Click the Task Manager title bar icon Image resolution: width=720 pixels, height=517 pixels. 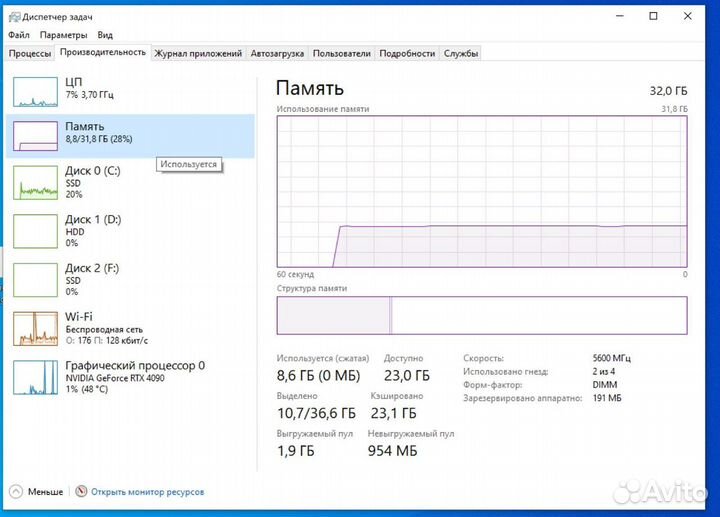coord(14,17)
